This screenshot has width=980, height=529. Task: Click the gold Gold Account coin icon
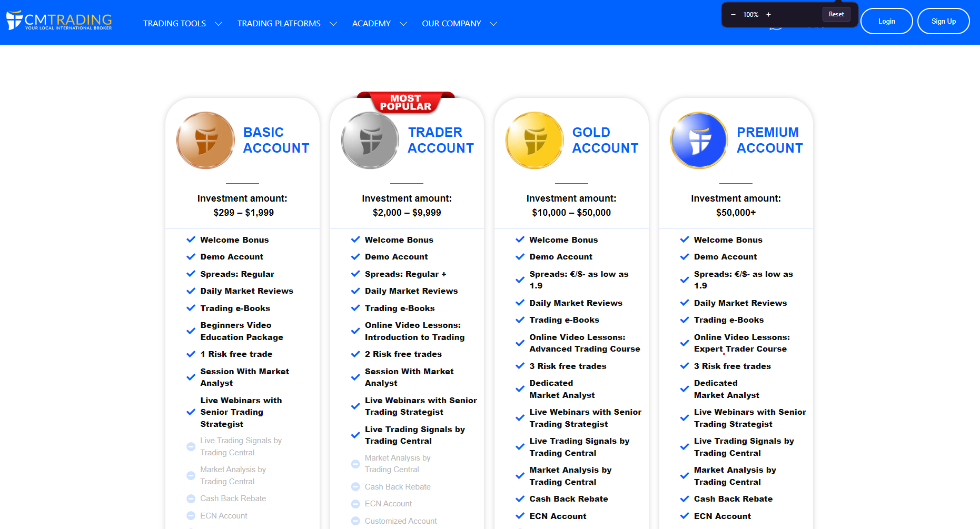(x=534, y=140)
